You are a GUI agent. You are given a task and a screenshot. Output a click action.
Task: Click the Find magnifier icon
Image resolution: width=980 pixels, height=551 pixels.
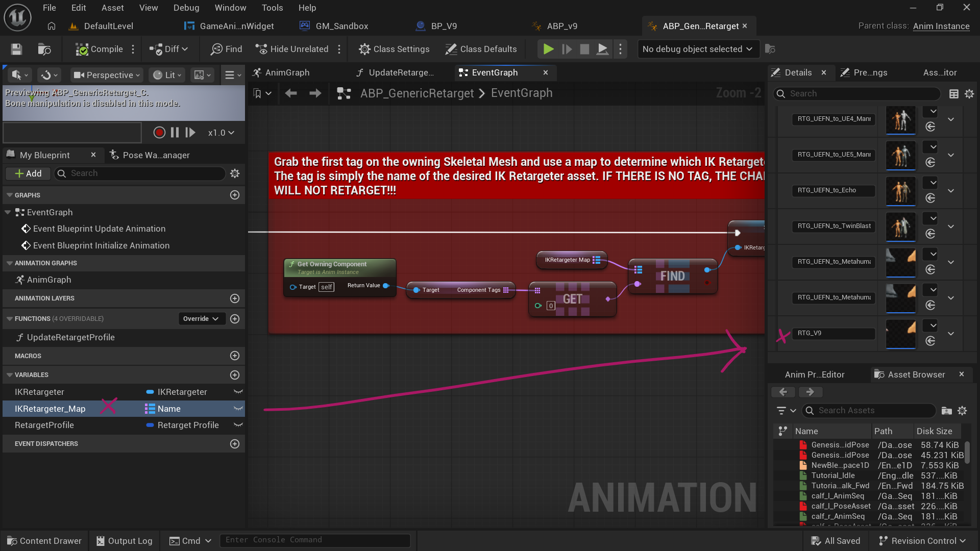click(x=217, y=49)
